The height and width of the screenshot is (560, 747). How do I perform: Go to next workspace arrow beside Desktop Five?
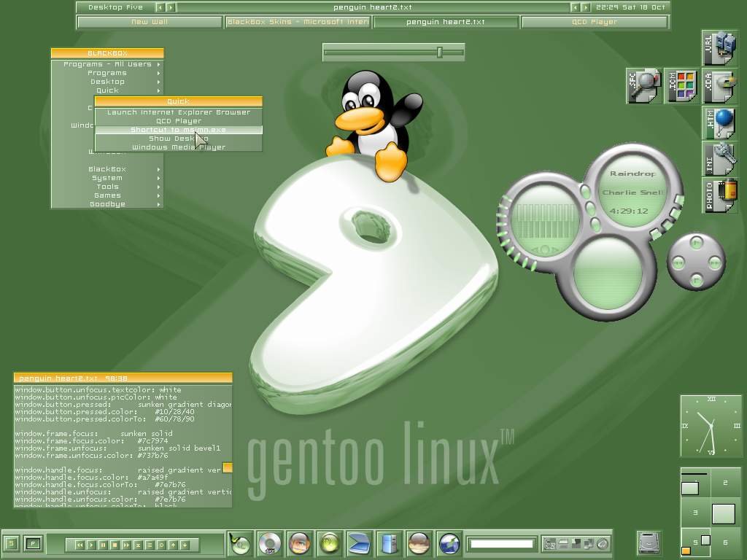click(171, 7)
